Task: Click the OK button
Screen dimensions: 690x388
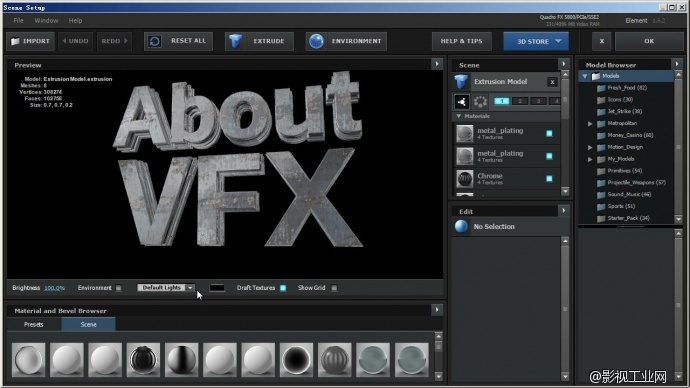Action: tap(649, 41)
